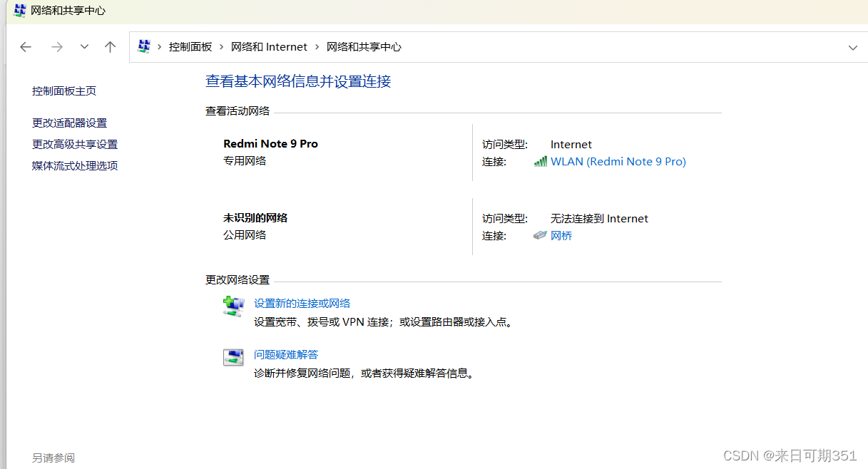Click the 另请参阅 section heading
Image resolution: width=868 pixels, height=469 pixels.
53,458
